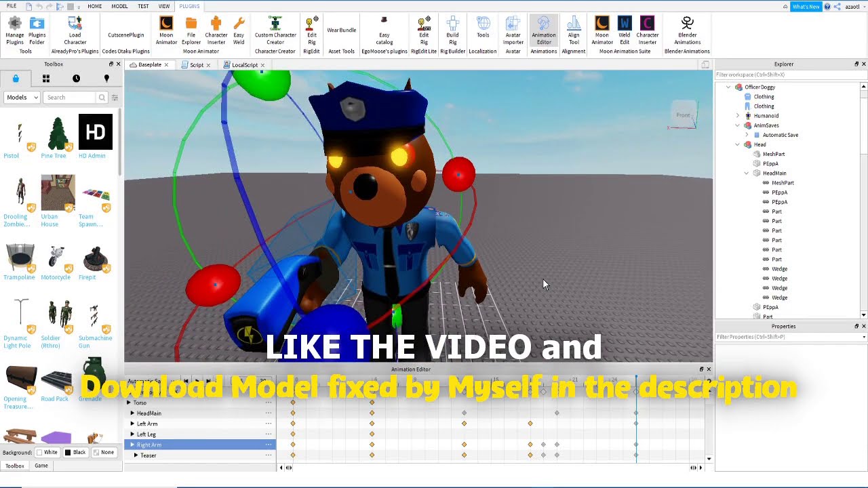The width and height of the screenshot is (868, 488).
Task: Set Toolbox background to White
Action: pyautogui.click(x=47, y=452)
